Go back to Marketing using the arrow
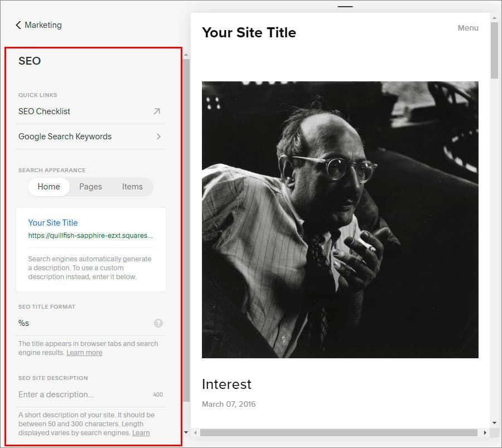 click(x=18, y=25)
